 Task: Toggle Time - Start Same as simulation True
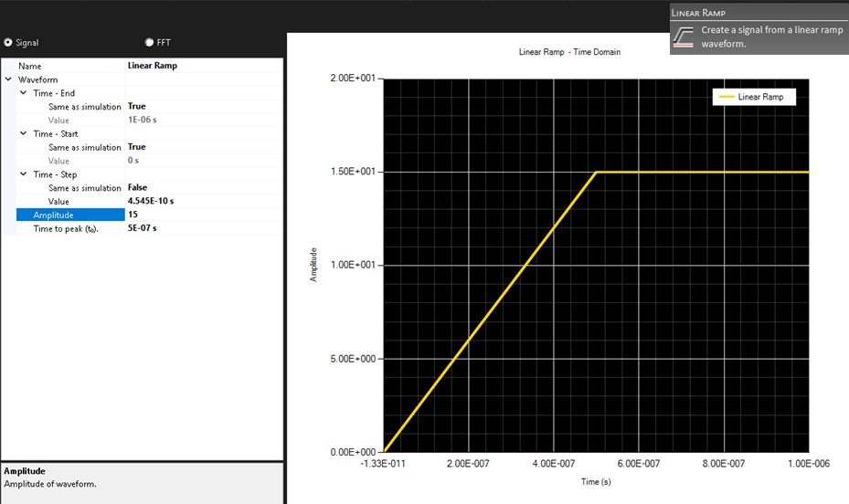203,147
